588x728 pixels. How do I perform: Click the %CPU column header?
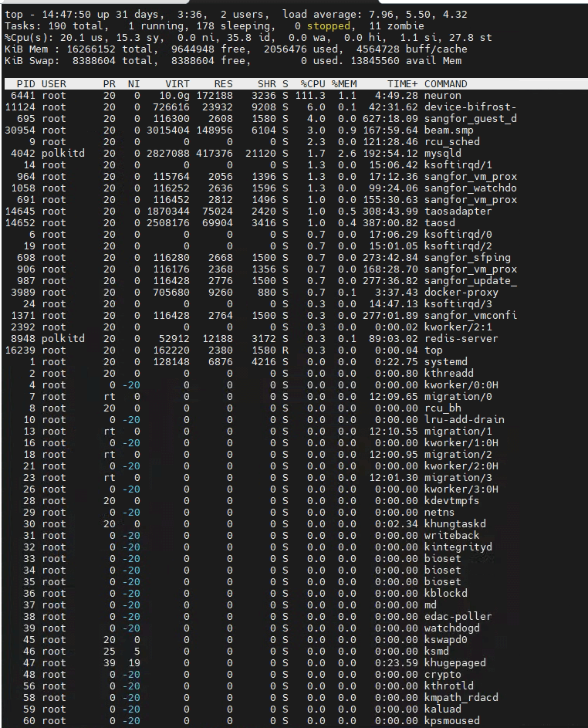[x=313, y=83]
